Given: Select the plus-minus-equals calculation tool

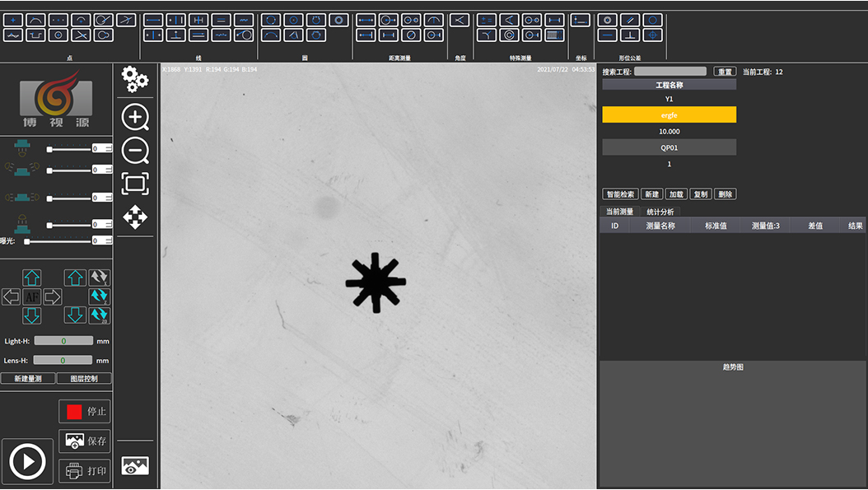Looking at the screenshot, I should [x=487, y=20].
